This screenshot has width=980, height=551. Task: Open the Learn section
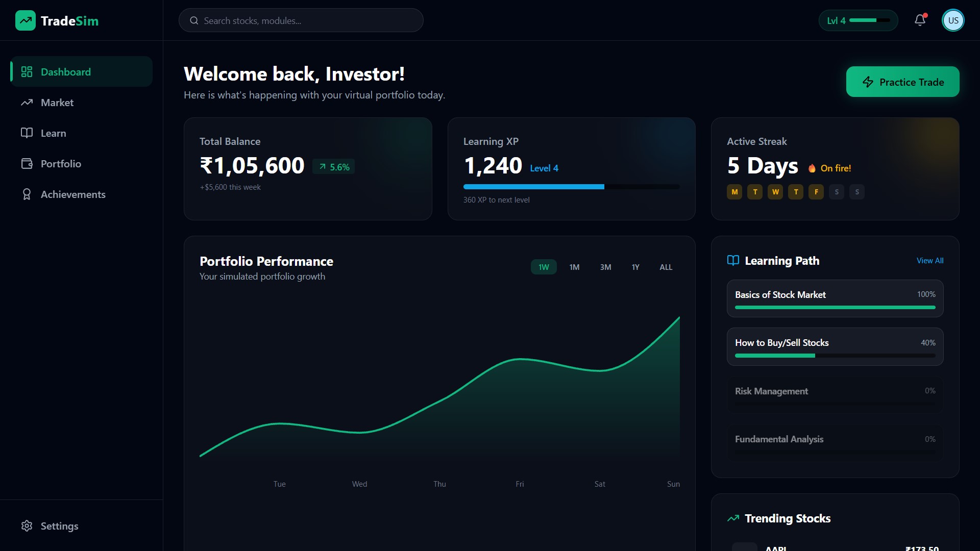(x=82, y=133)
